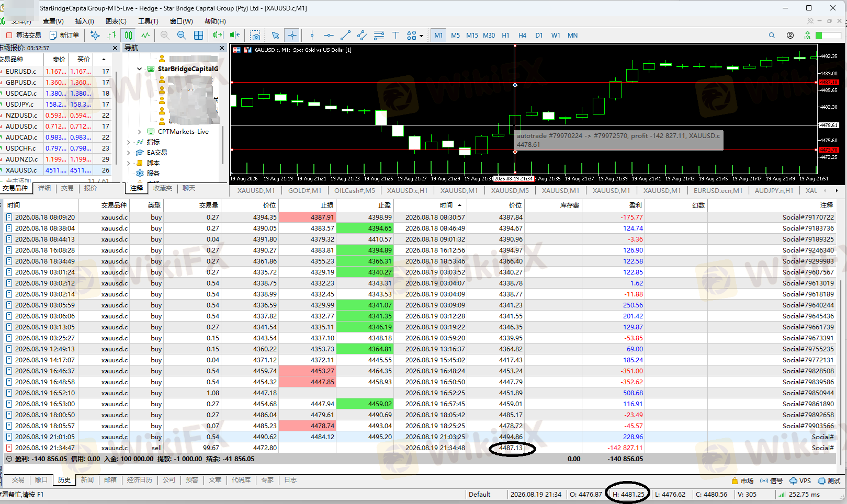Select the XAUUSD.c row in Market Watch
This screenshot has height=504, width=847.
(x=55, y=170)
